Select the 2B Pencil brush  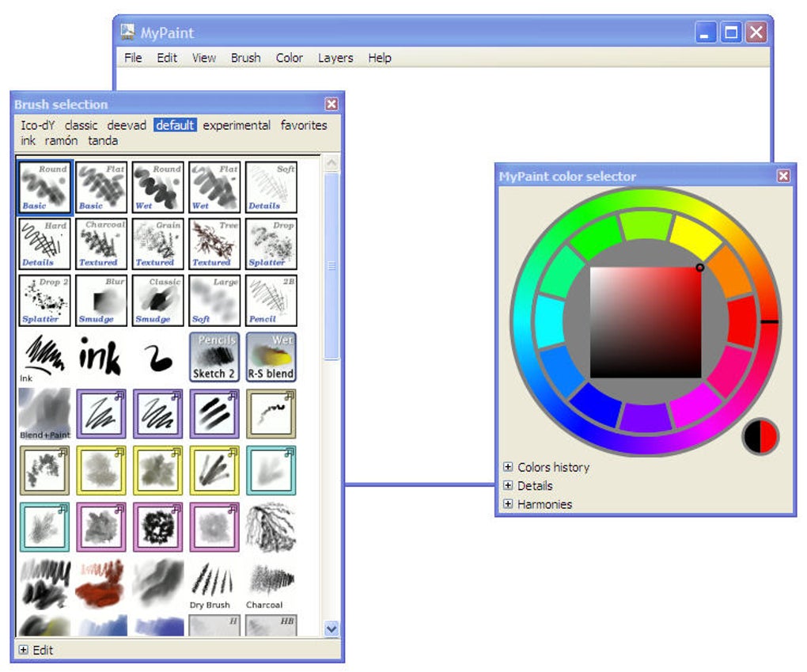(271, 300)
